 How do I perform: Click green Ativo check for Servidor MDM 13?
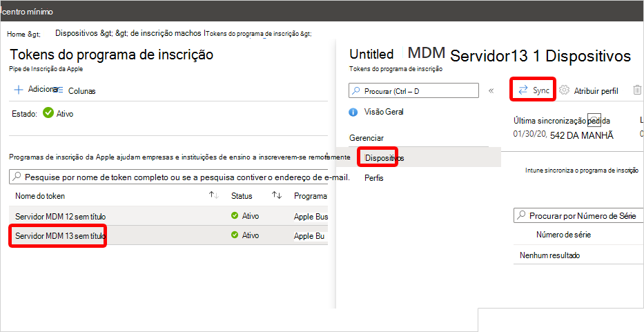[235, 235]
